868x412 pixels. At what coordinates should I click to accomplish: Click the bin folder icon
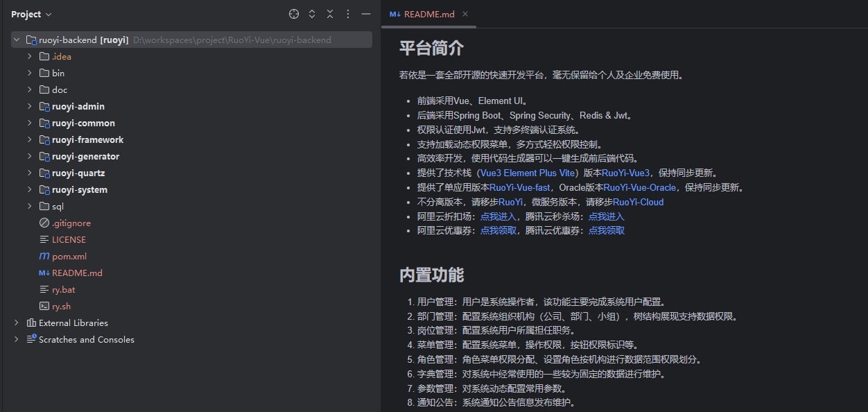[x=44, y=74]
